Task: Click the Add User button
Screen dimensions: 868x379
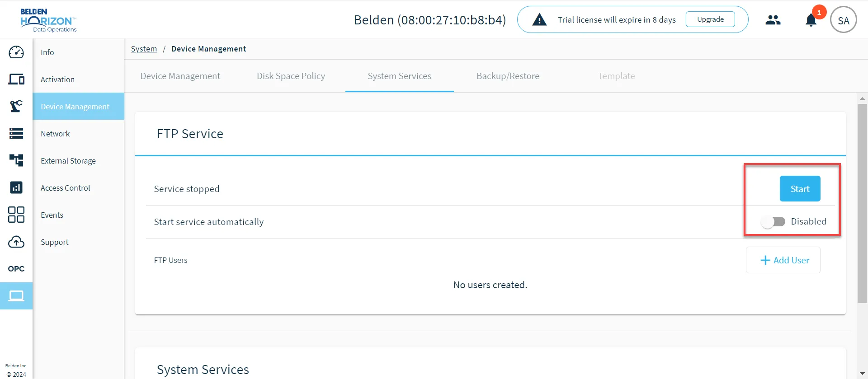Action: point(783,260)
